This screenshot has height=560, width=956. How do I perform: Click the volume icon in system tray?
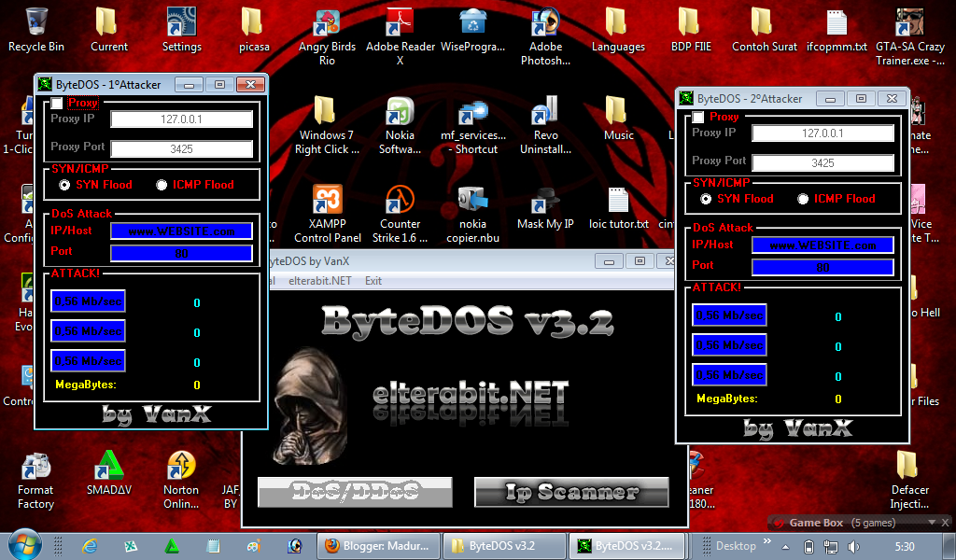tap(853, 547)
